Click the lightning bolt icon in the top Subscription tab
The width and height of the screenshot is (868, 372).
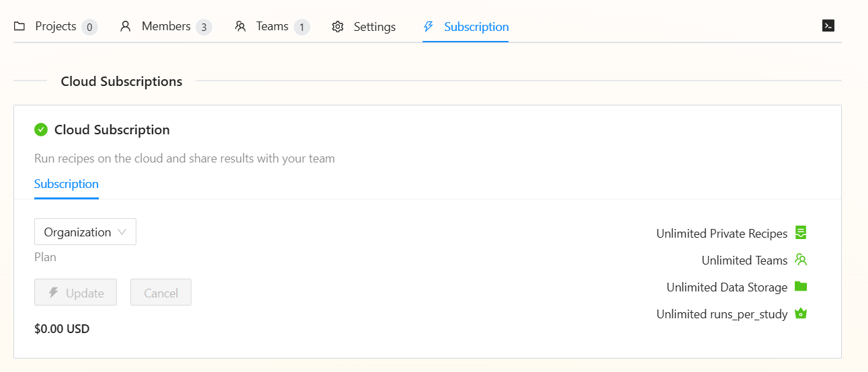tap(428, 27)
